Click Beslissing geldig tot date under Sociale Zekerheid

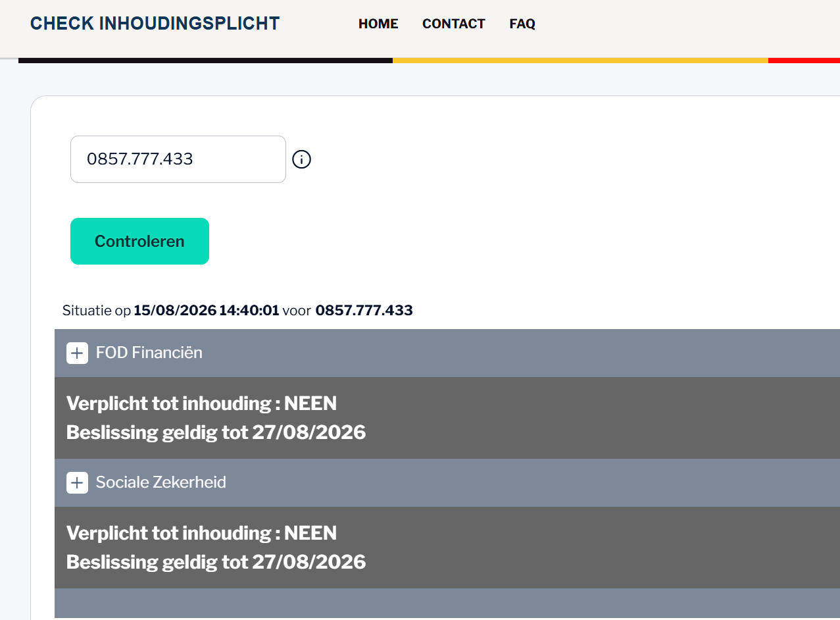click(x=216, y=562)
